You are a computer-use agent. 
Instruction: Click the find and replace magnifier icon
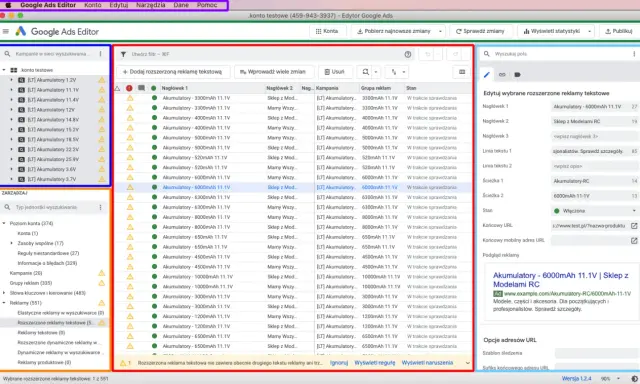365,72
